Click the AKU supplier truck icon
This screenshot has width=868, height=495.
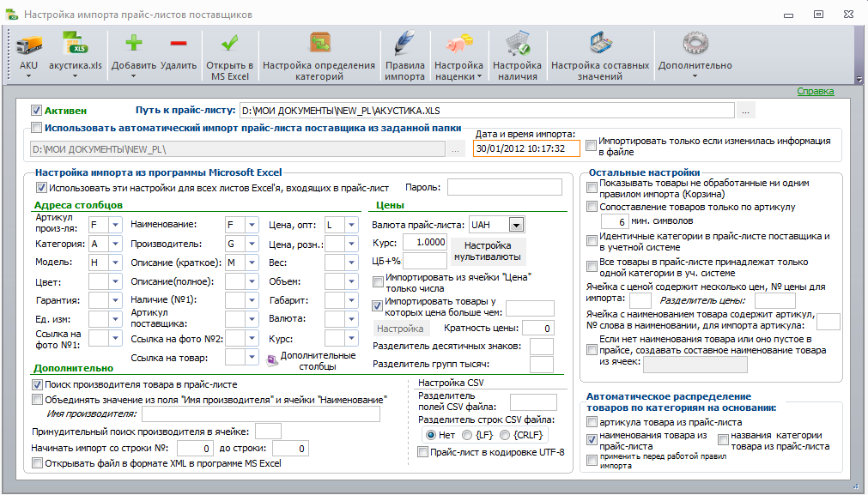point(29,45)
